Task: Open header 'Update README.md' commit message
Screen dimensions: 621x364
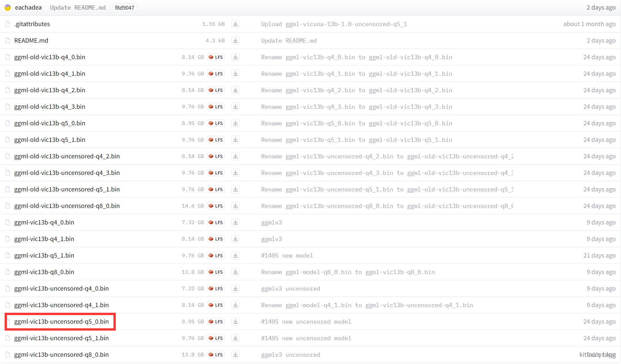Action: point(78,8)
